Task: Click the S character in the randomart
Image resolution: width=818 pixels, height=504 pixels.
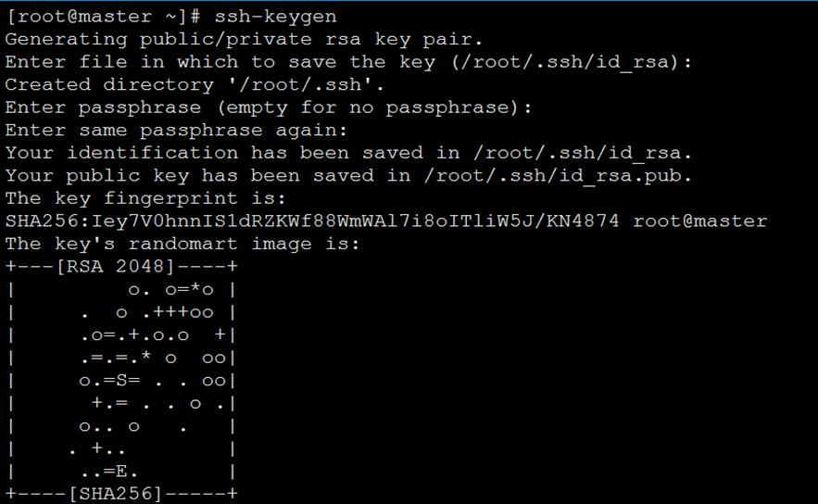Action: pos(121,381)
